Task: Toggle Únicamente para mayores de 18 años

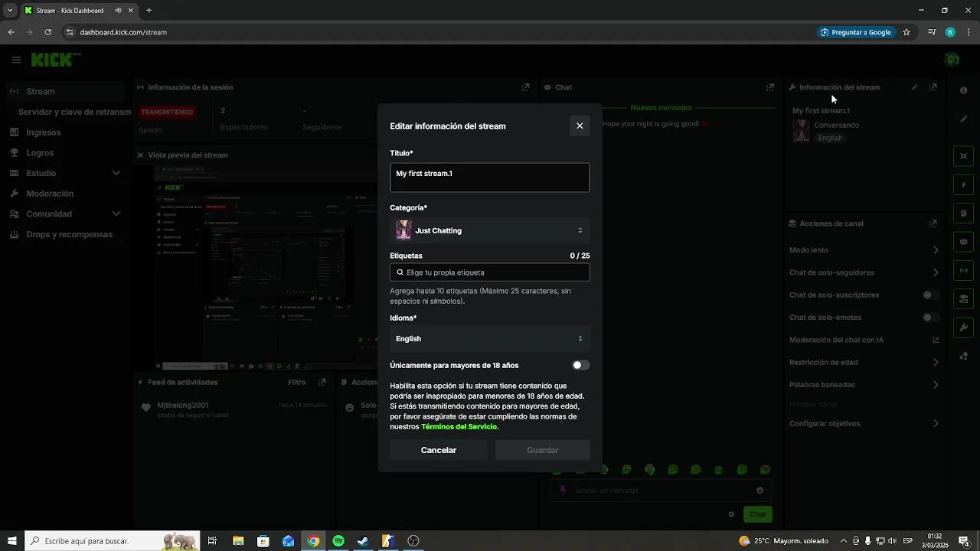Action: [x=580, y=365]
